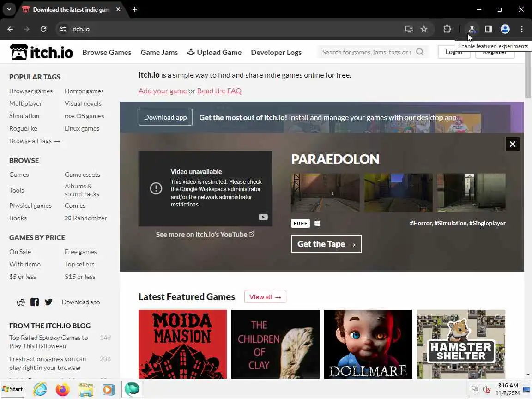532x399 pixels.
Task: Open Moida Mansion game thumbnail
Action: [x=182, y=344]
